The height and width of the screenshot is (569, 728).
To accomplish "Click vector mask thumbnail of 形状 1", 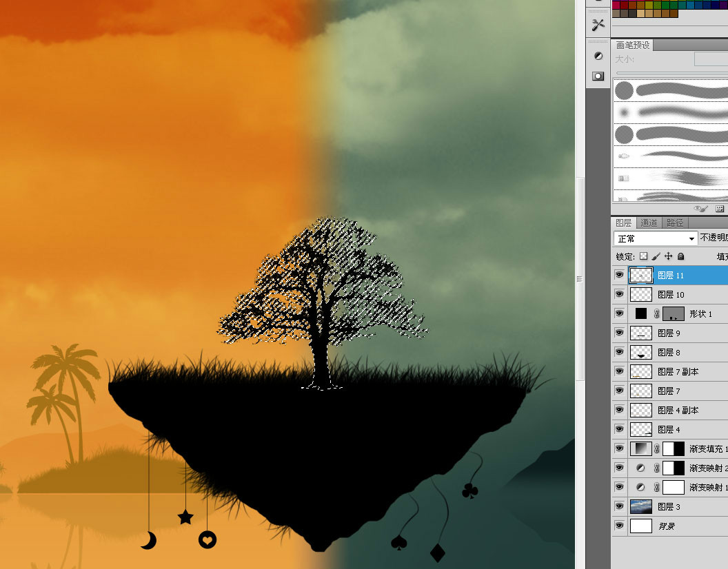I will tap(674, 314).
